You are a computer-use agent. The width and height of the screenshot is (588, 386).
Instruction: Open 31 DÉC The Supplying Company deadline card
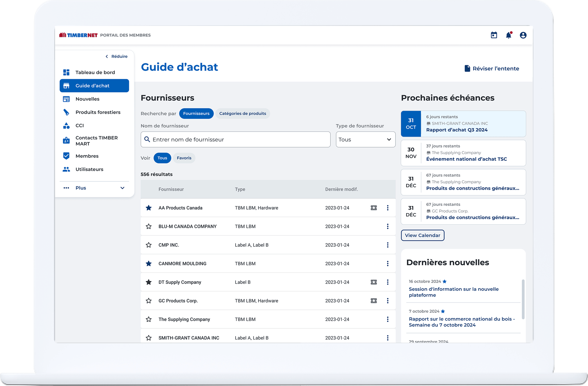(x=463, y=182)
